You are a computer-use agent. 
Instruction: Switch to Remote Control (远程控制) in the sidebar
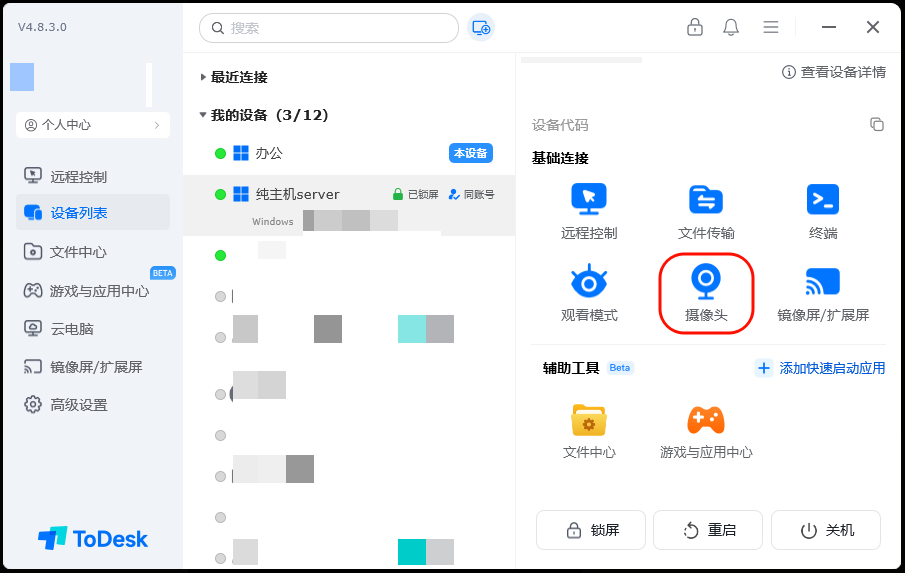[x=93, y=177]
